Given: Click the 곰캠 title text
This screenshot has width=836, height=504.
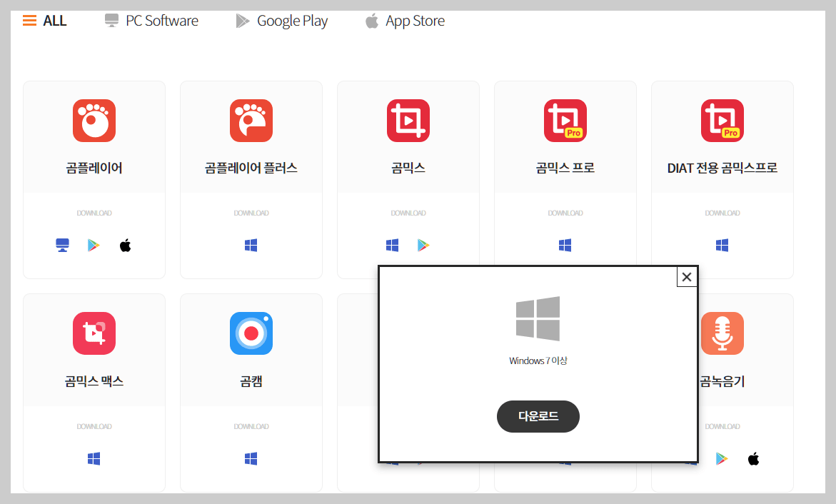Looking at the screenshot, I should click(x=251, y=381).
